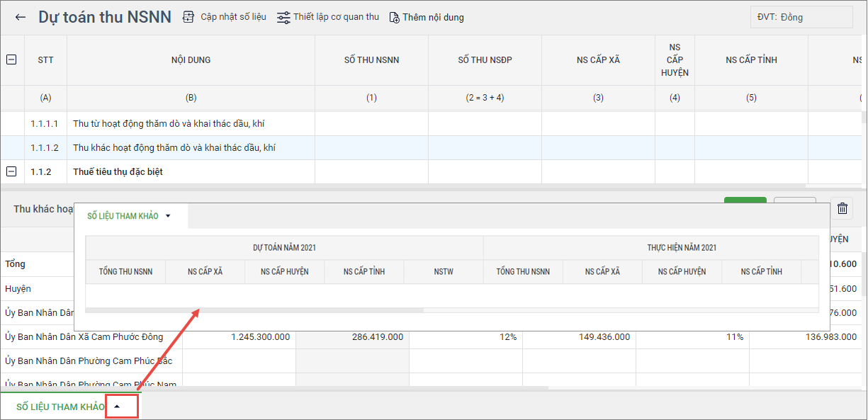Select the Số liệu tham khảo bottom tab

pyautogui.click(x=60, y=407)
